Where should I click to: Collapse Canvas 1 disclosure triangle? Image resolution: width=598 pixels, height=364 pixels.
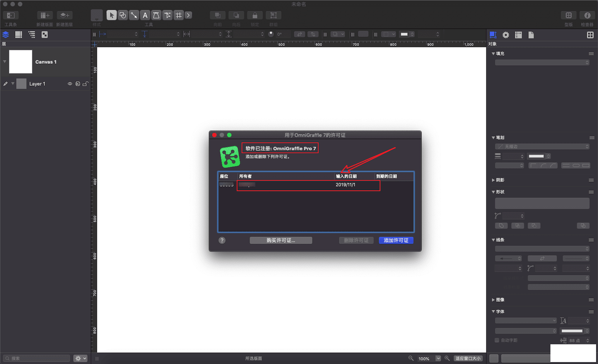pos(5,61)
